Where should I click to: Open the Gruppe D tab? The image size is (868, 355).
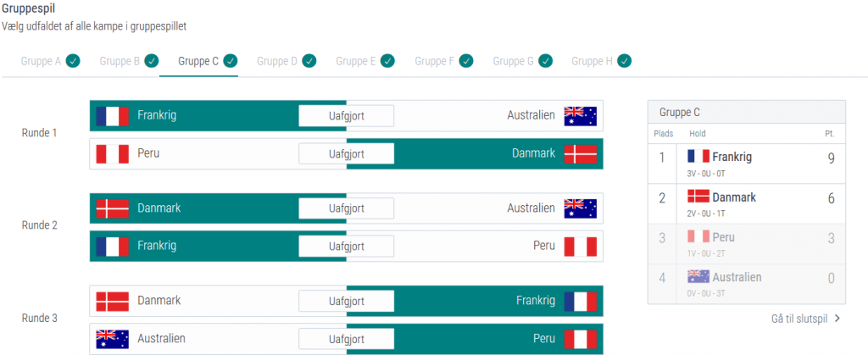click(x=277, y=61)
